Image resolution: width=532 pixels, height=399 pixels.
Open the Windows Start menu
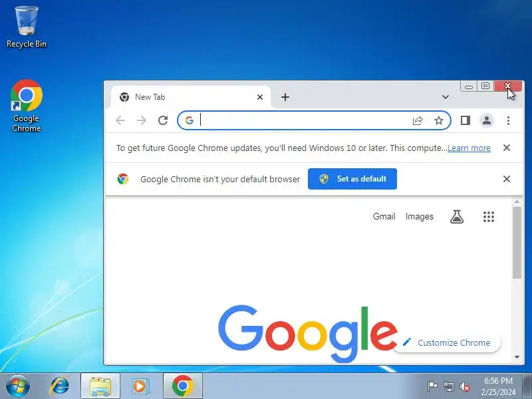[x=18, y=386]
